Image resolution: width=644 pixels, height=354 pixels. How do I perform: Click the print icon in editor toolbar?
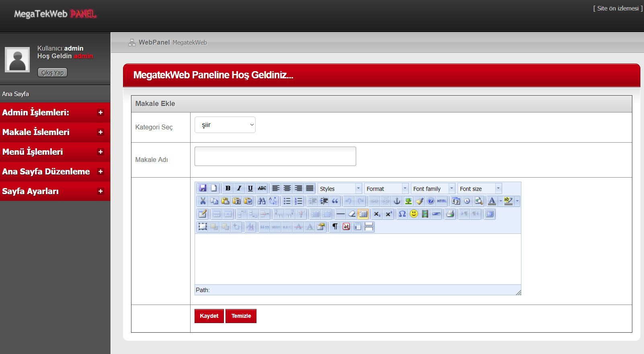click(x=450, y=214)
